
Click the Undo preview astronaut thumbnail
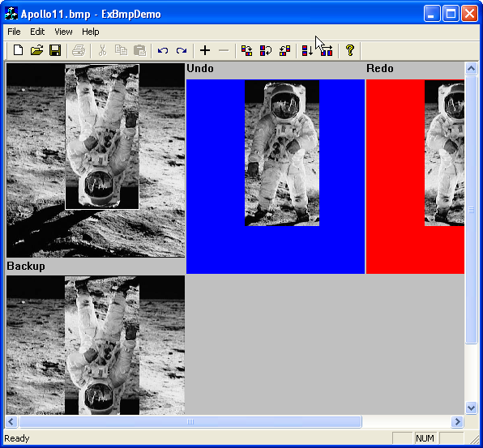(x=282, y=153)
